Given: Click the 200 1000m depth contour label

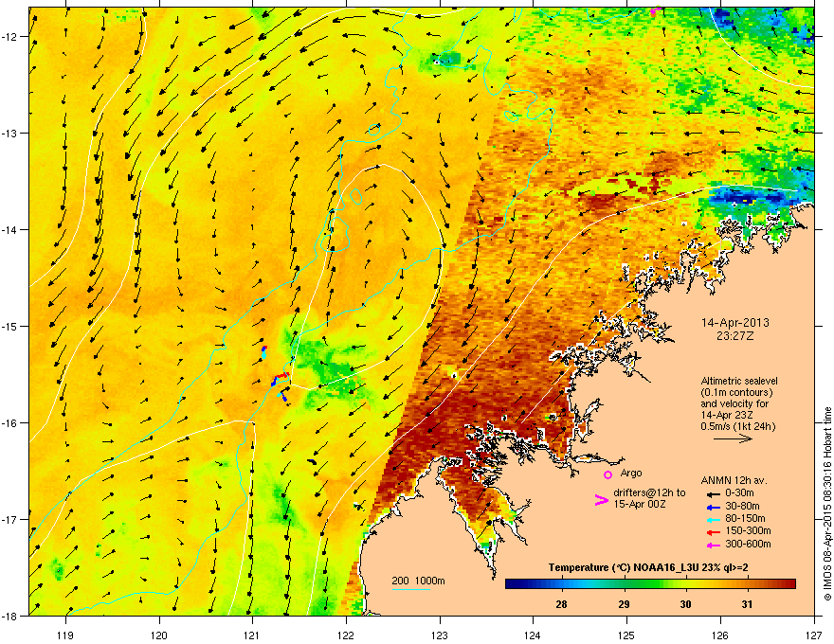Looking at the screenshot, I should [418, 581].
